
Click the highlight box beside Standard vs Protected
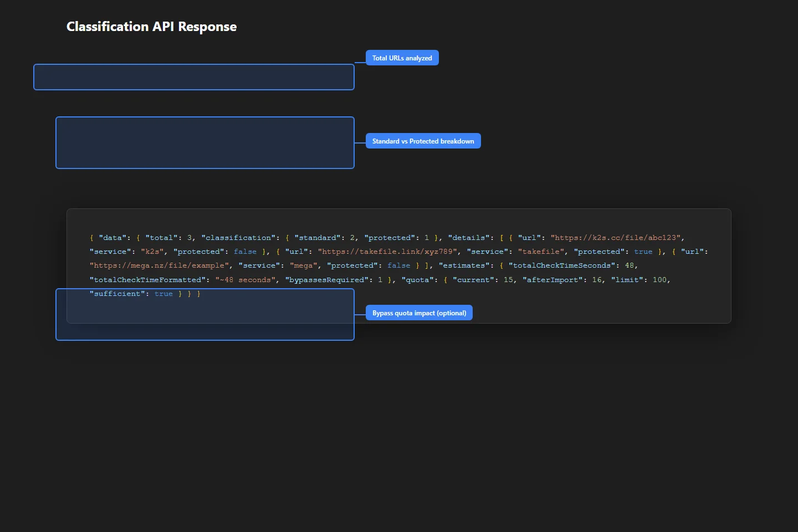[x=204, y=142]
